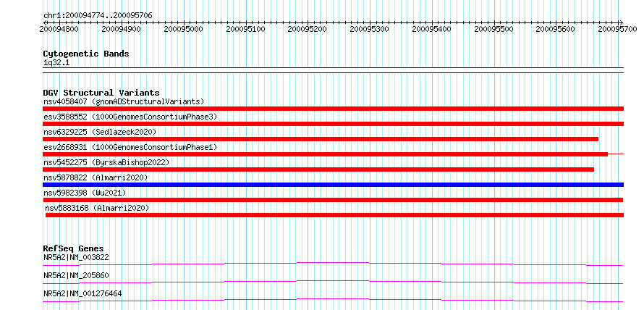This screenshot has height=310, width=644.
Task: Open variant nsv5982398 Wu2021 label
Action: 85,193
